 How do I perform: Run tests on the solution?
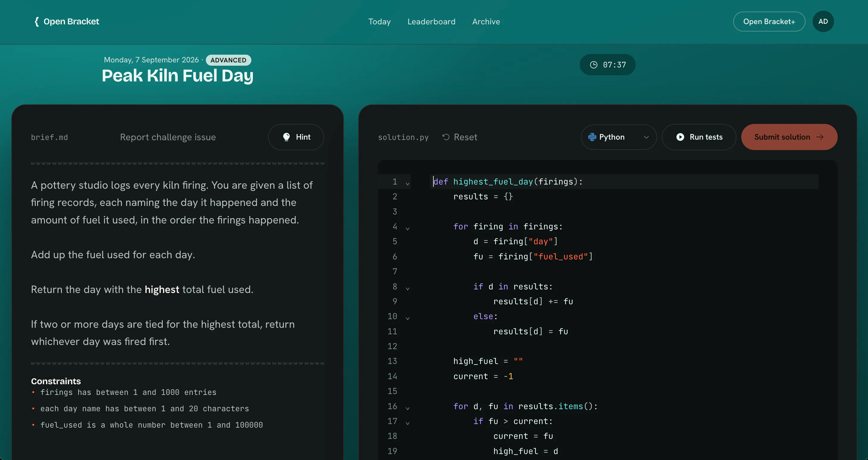point(699,137)
